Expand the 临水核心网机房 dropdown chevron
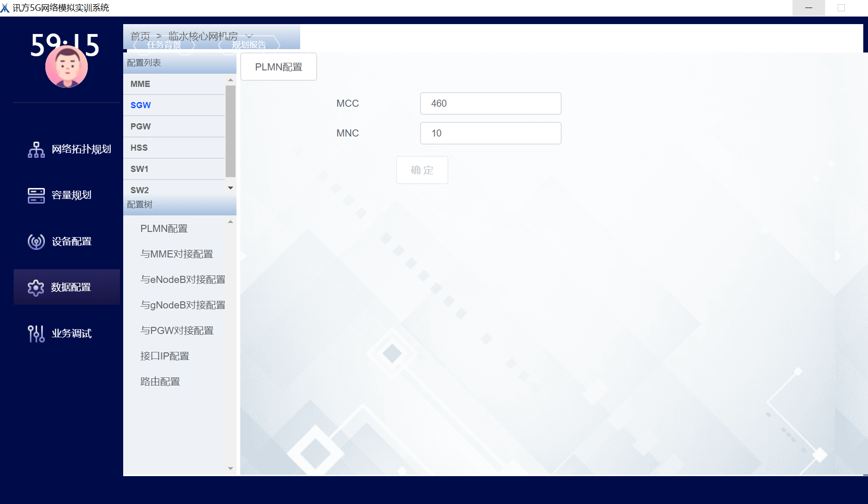 (250, 36)
